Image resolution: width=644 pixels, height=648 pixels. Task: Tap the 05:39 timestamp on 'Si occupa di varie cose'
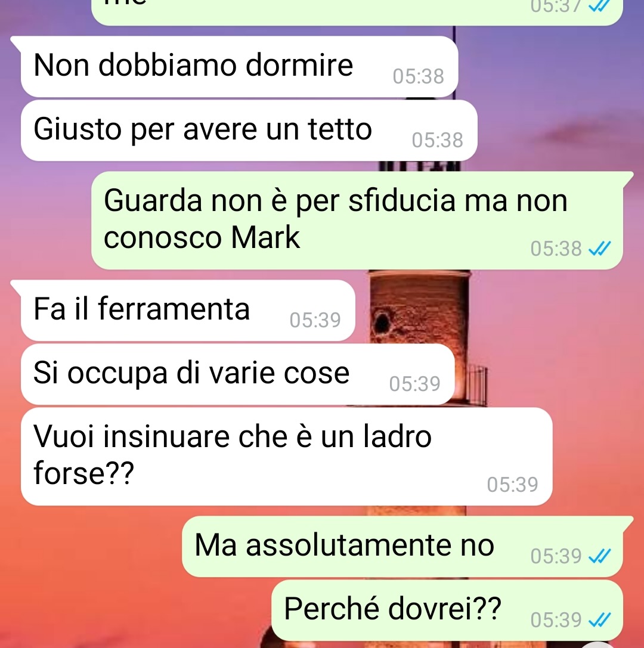pos(414,384)
